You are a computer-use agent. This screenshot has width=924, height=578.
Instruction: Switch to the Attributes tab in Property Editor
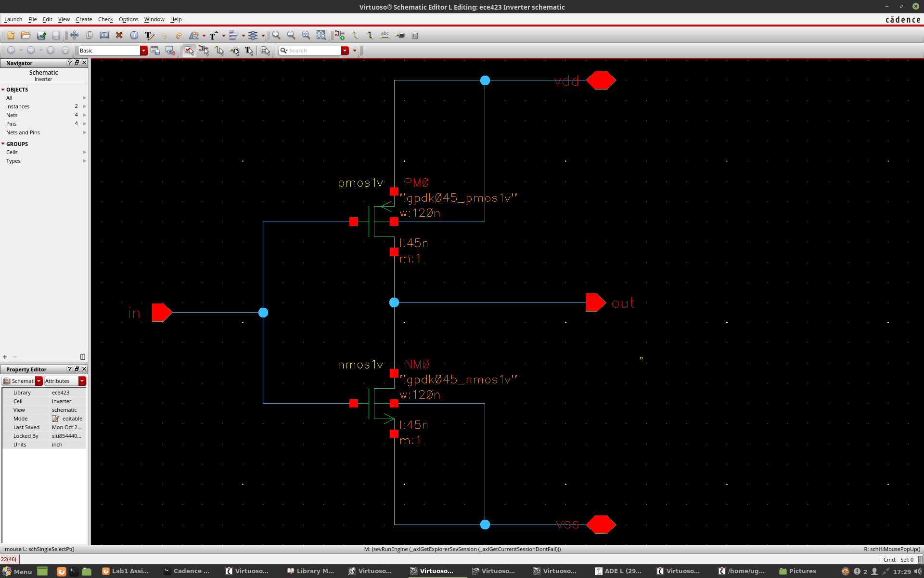(57, 381)
